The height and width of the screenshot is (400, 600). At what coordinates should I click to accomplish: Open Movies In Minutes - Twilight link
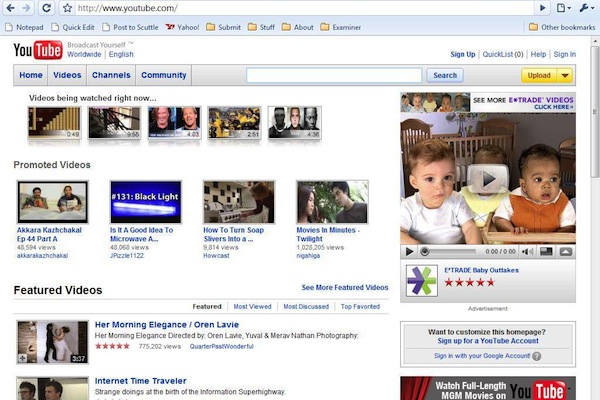coord(328,234)
